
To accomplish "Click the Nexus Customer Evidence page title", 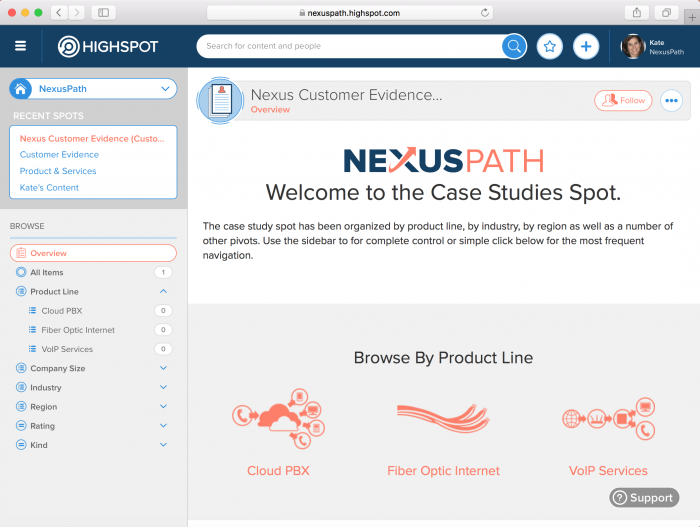I will coord(346,95).
